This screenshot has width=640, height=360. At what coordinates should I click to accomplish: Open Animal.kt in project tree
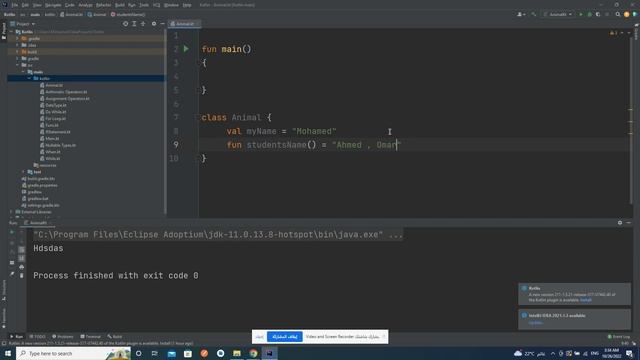[x=51, y=85]
